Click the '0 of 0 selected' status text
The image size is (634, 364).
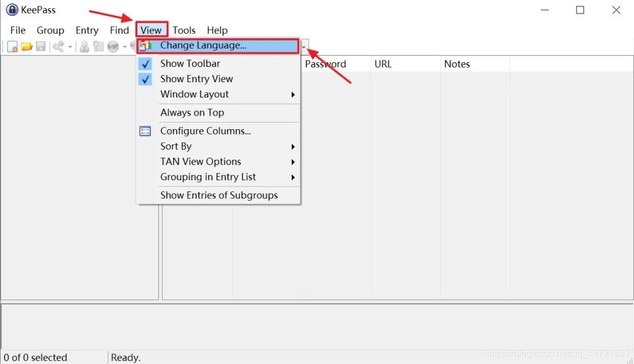coord(36,358)
